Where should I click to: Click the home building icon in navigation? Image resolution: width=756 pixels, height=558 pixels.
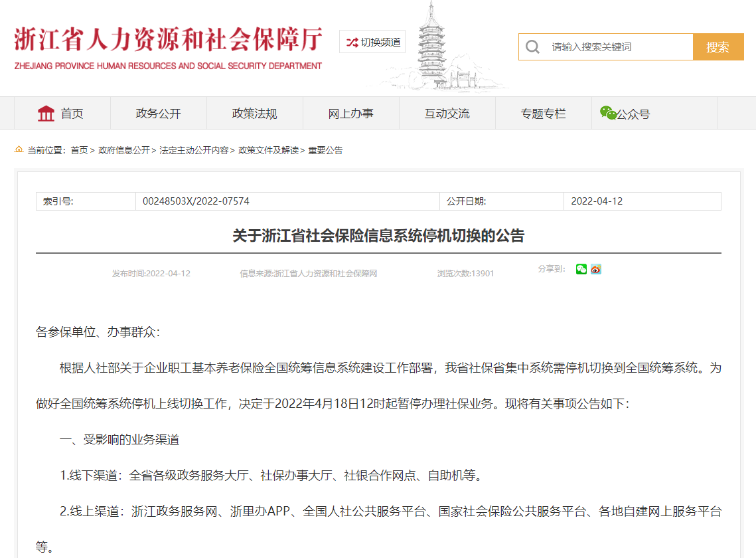pos(46,114)
